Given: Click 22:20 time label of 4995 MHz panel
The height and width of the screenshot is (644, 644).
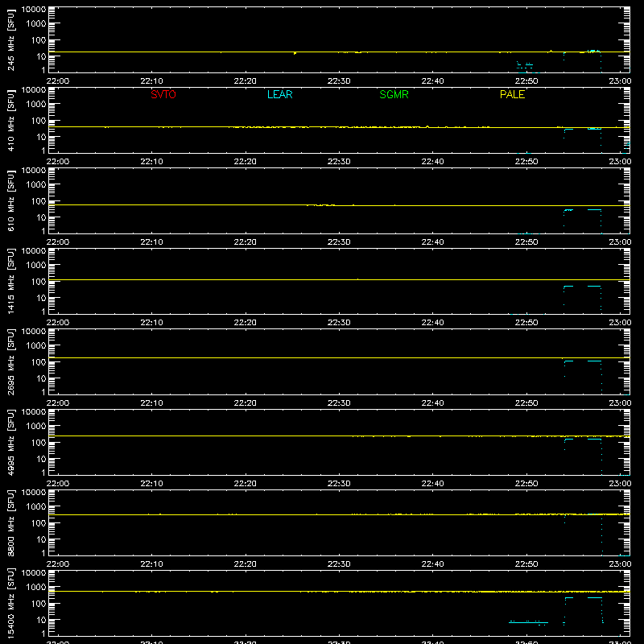Looking at the screenshot, I should [246, 484].
